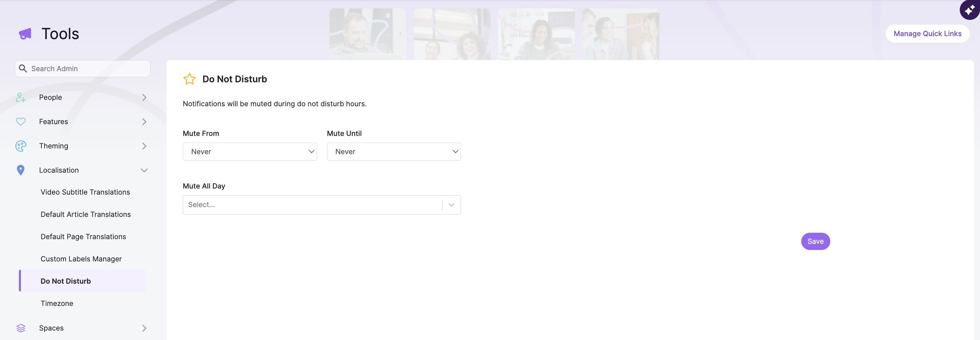Open Custom Labels Manager
980x340 pixels.
coord(81,259)
